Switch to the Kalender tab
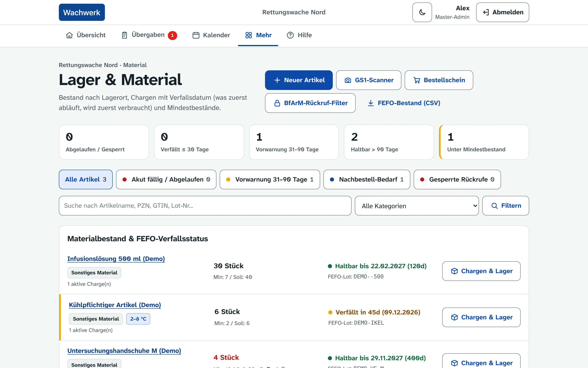588x368 pixels. point(211,35)
